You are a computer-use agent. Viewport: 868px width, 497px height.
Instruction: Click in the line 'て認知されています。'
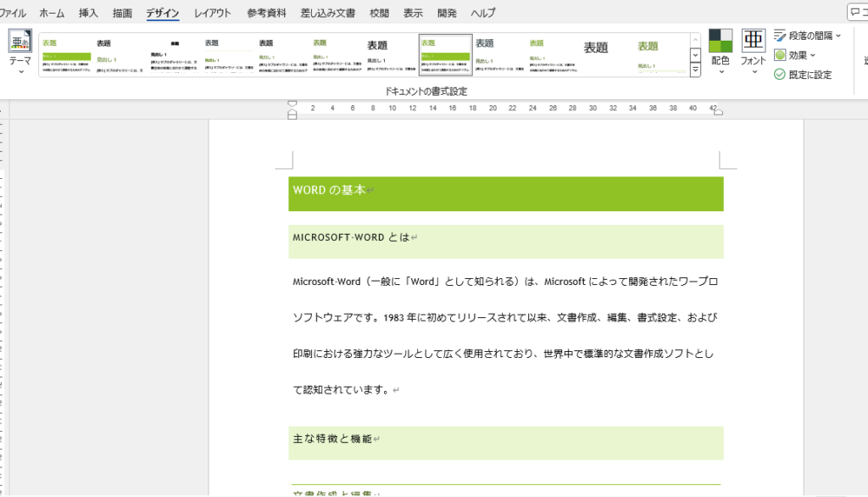342,389
